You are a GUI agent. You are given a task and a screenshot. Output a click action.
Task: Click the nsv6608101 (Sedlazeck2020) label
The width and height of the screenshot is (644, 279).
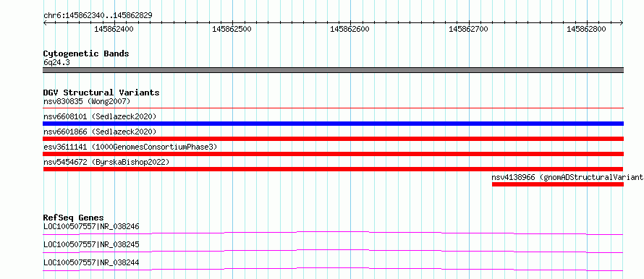coord(100,116)
